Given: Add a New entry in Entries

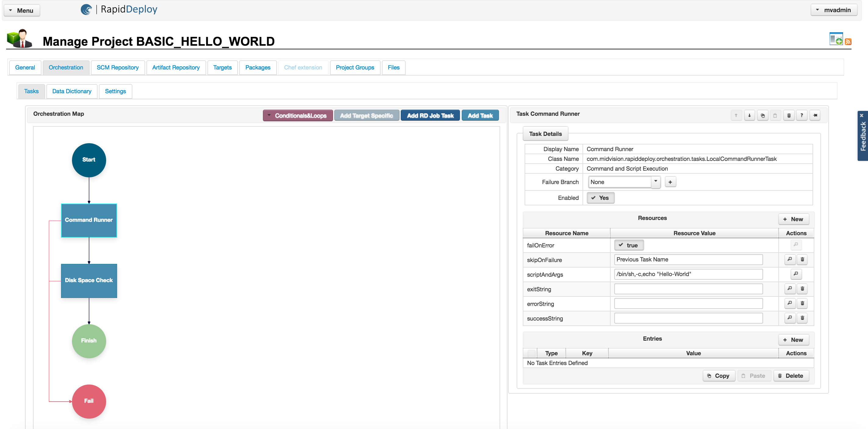Looking at the screenshot, I should pos(793,340).
